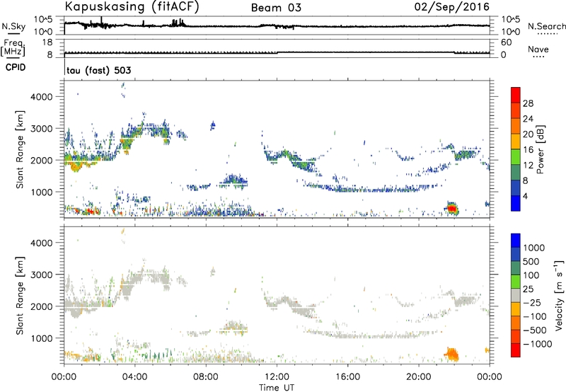The height and width of the screenshot is (392, 566).
Task: Click Slant Range [km] label of power panel
Action: [x=20, y=149]
